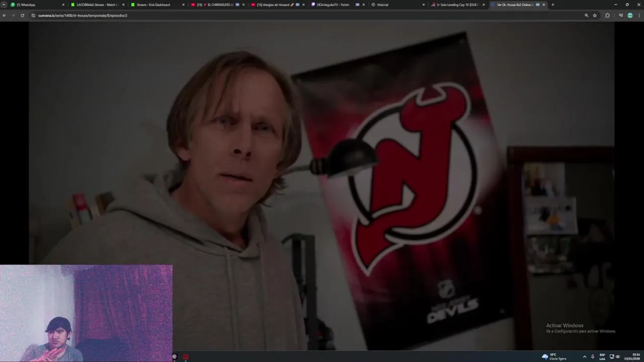Close the ElChiringuitoTV Twitch tab
644x362 pixels.
click(x=363, y=5)
